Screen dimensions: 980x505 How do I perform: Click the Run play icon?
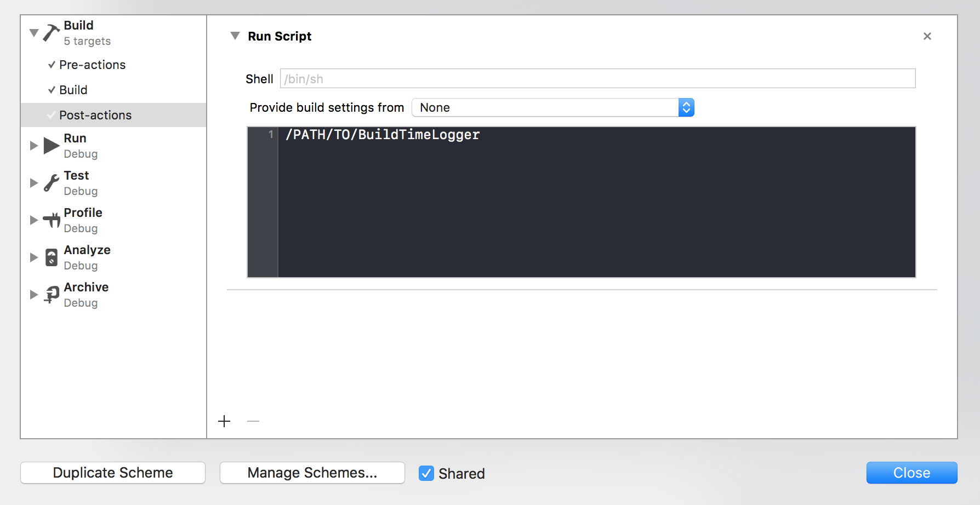[x=51, y=146]
